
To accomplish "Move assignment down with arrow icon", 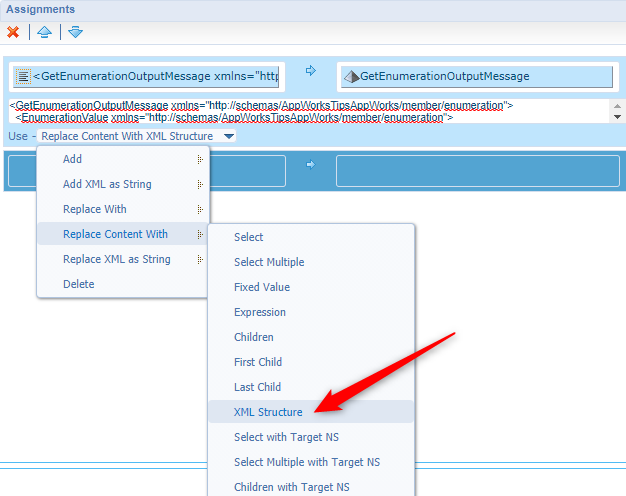I will coord(75,32).
